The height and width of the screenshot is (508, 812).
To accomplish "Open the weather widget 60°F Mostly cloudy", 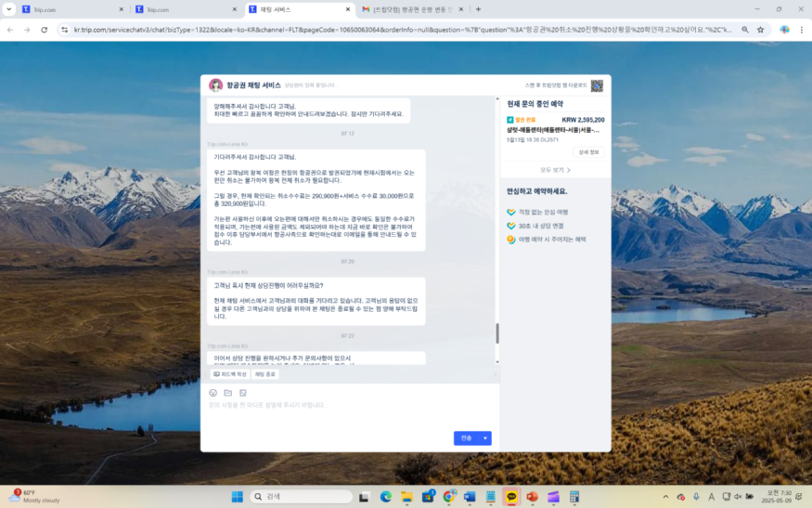I will click(35, 497).
